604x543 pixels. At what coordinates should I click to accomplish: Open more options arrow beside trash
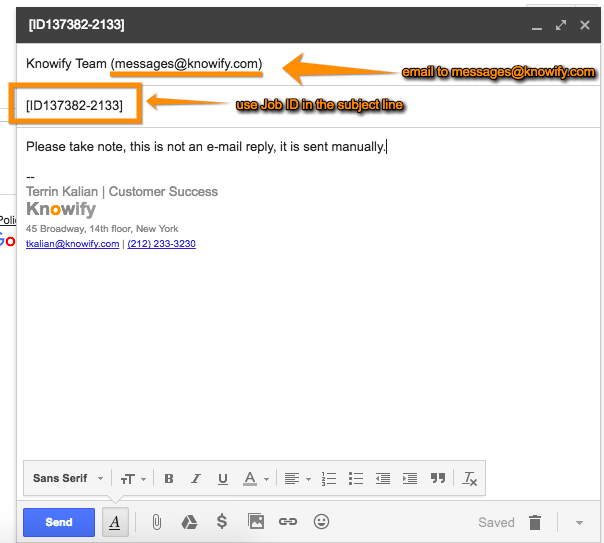579,523
